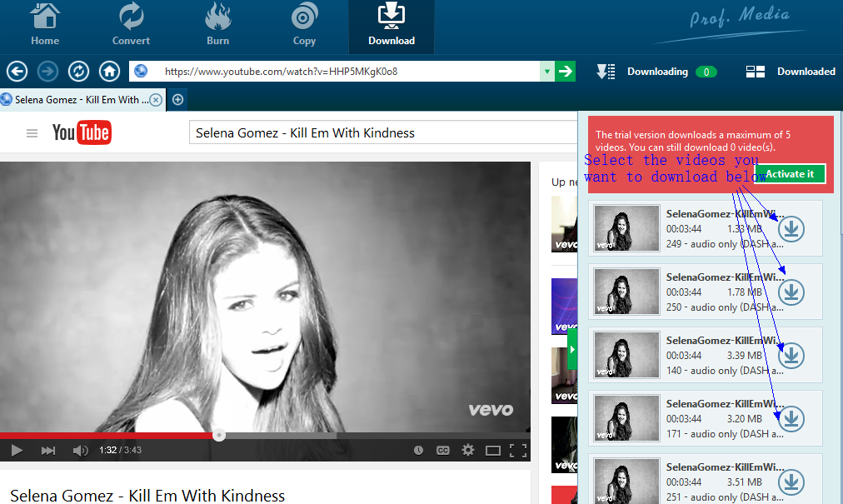
Task: Click the page icon in address bar
Action: pyautogui.click(x=141, y=71)
